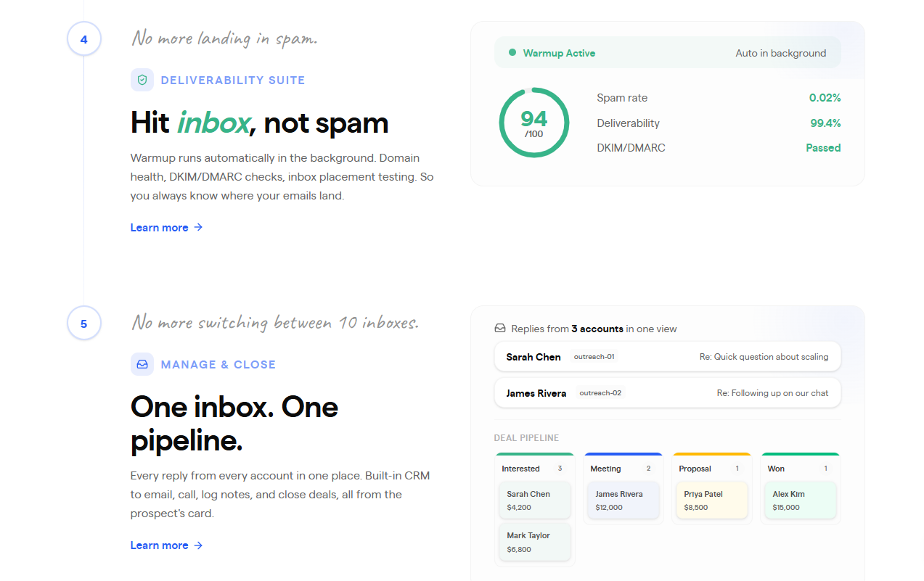Click the inbox icon beside Manage & Close
Image resolution: width=924 pixels, height=581 pixels.
click(x=142, y=364)
